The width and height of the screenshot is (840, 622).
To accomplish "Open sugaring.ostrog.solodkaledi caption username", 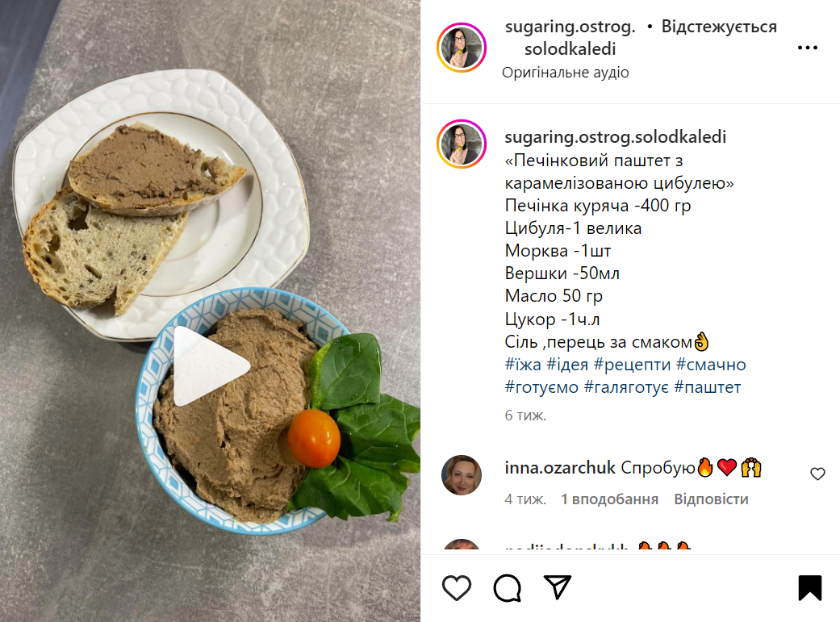I will [616, 137].
